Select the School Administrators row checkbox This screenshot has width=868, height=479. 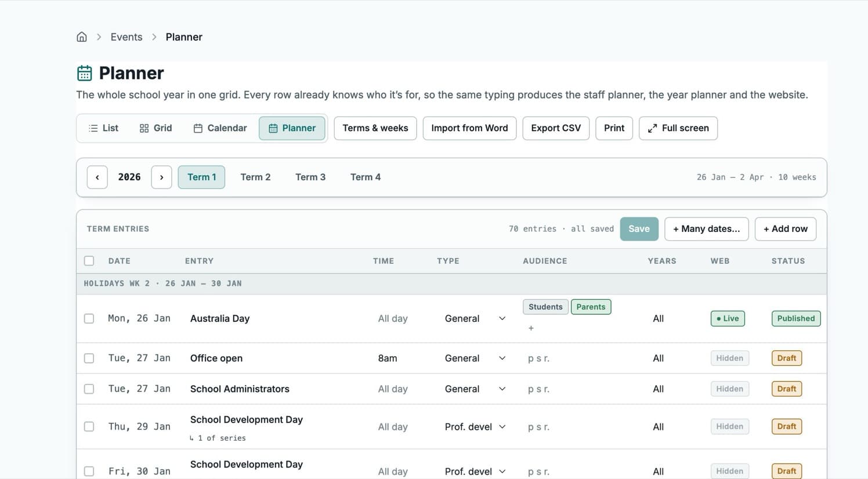89,389
